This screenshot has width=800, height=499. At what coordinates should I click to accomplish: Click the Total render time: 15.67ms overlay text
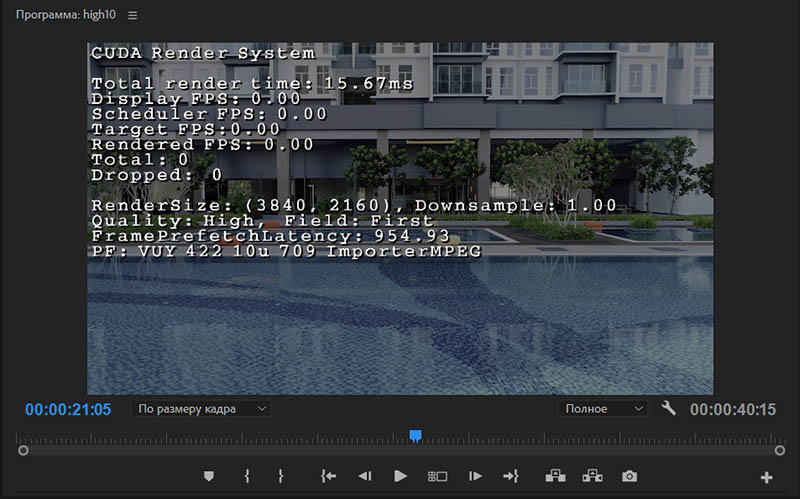pos(252,83)
